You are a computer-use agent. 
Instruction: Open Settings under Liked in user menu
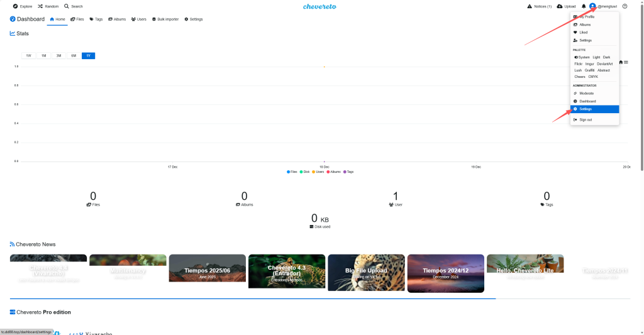point(594,40)
